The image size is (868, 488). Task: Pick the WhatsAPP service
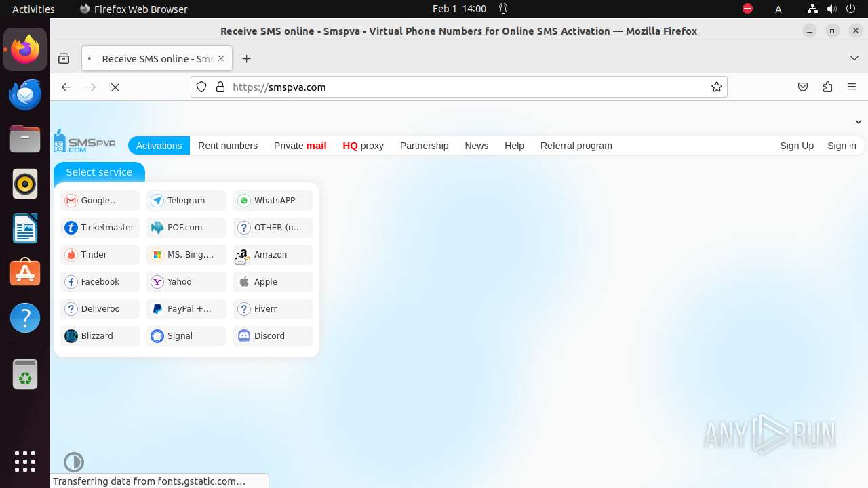click(x=273, y=201)
